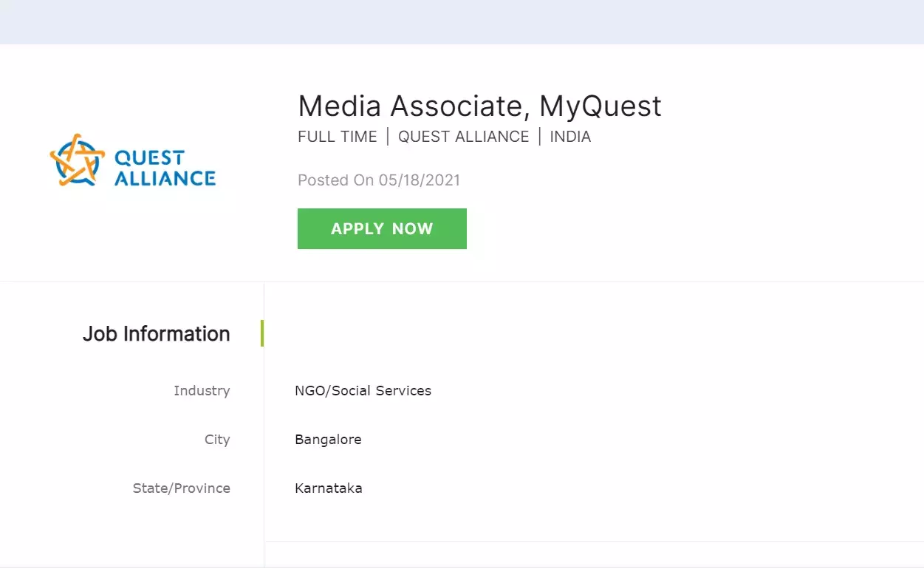Click the Quest Alliance wordmark text
Viewport: 924px width, 569px height.
[x=164, y=166]
